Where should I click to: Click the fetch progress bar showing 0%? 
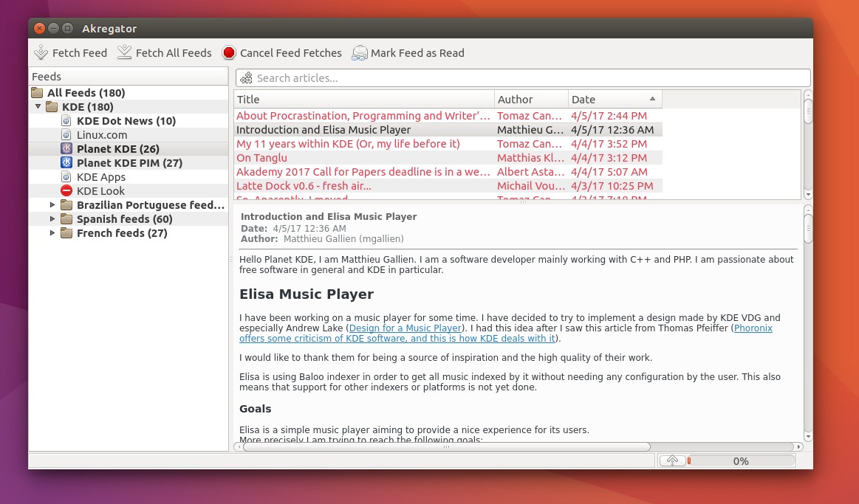(740, 460)
